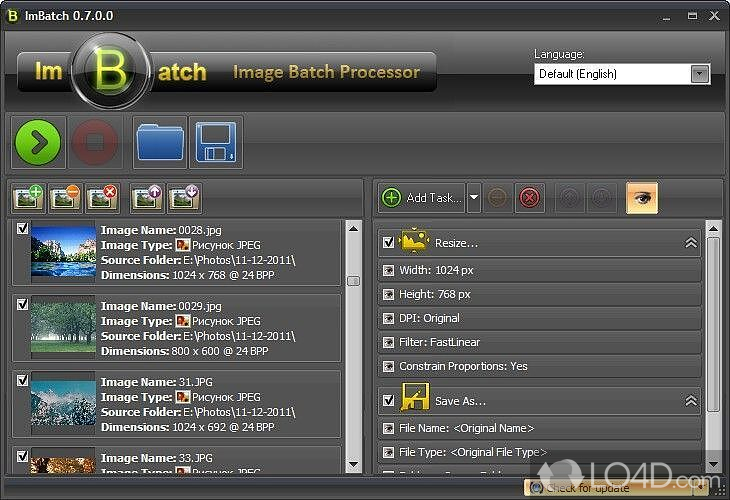Click Dimensions: 800 x 600 @ 24 BPP
This screenshot has width=730, height=500.
click(x=185, y=351)
